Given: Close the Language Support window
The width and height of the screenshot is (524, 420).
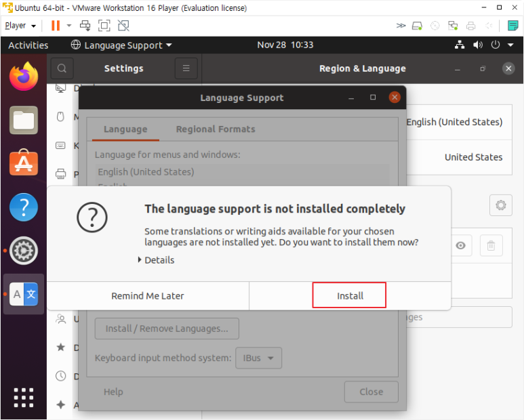Looking at the screenshot, I should [x=395, y=97].
